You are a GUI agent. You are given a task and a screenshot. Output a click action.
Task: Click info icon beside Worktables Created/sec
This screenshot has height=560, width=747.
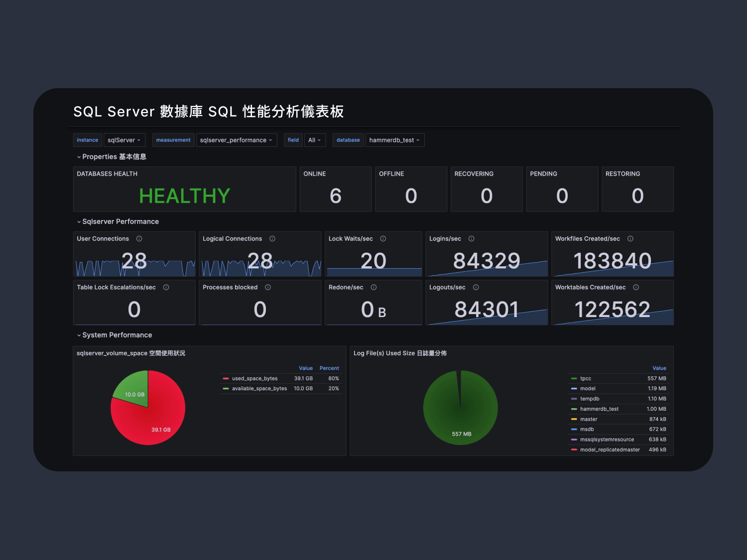(636, 287)
